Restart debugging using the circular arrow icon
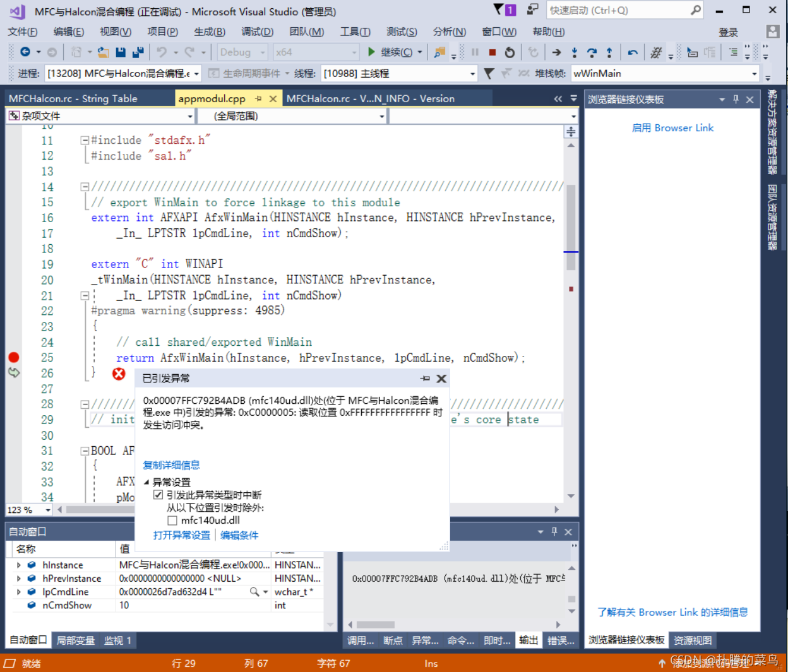This screenshot has height=672, width=788. (510, 52)
